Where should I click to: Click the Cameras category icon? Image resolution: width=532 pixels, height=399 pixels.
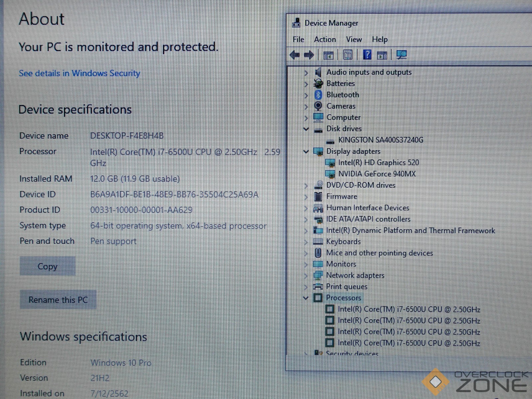(x=318, y=106)
